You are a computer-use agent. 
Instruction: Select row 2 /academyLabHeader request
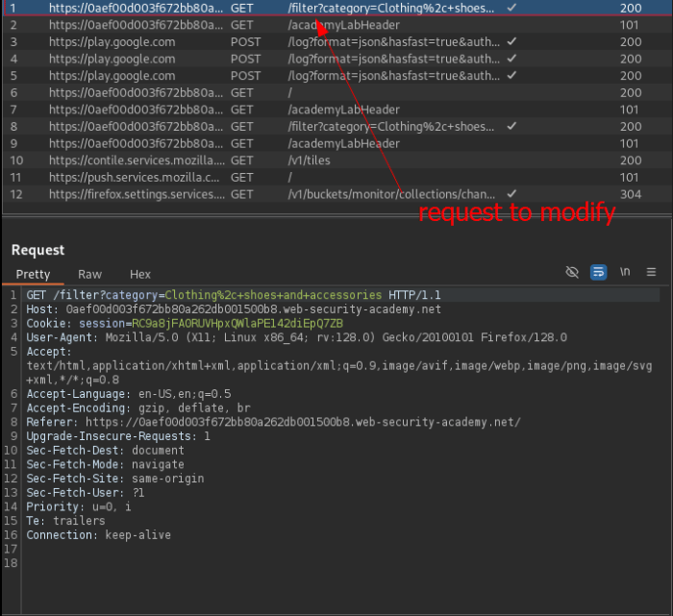(336, 25)
